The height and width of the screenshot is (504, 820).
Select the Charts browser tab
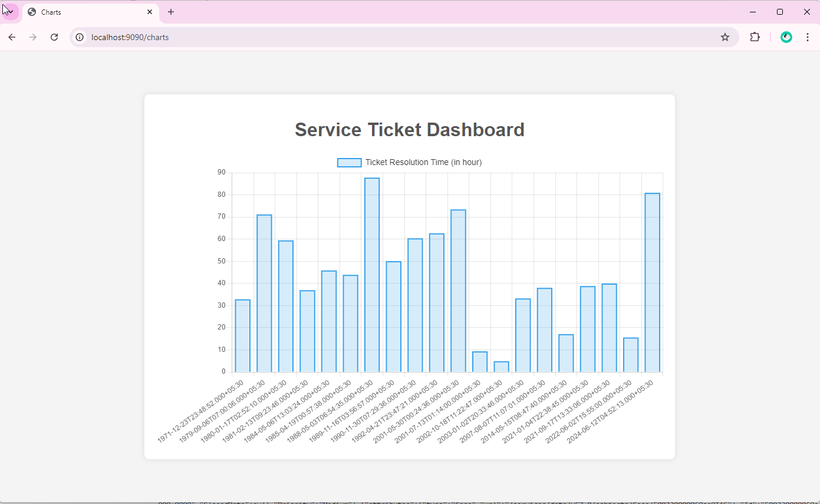tap(83, 12)
